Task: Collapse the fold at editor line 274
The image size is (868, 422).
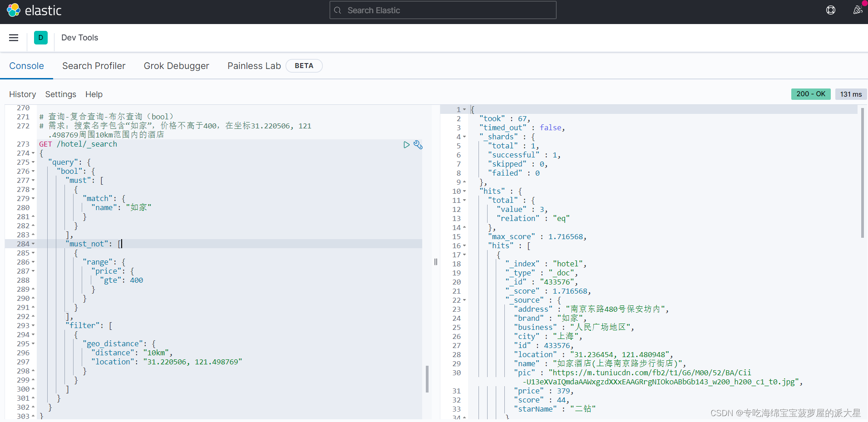Action: (x=33, y=153)
